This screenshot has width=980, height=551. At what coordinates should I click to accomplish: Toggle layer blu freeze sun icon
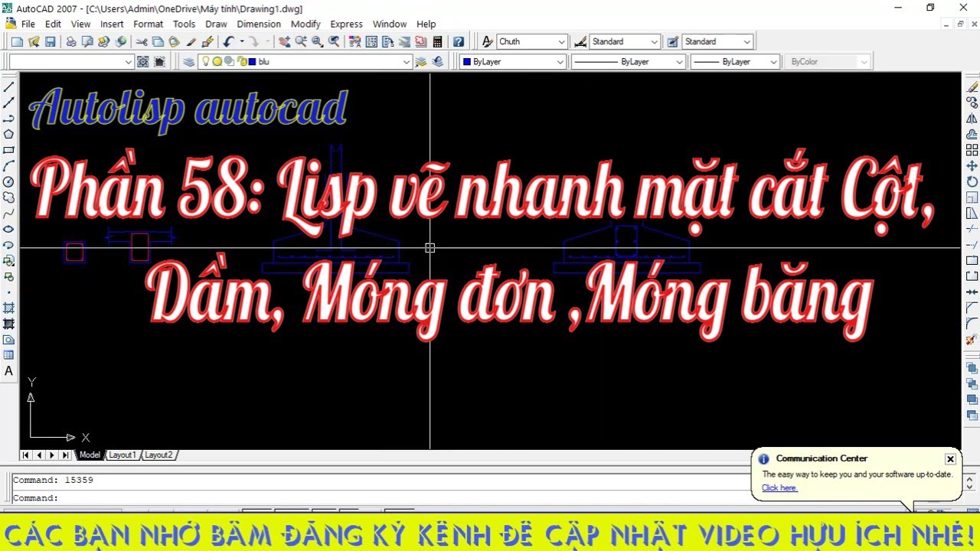[217, 62]
